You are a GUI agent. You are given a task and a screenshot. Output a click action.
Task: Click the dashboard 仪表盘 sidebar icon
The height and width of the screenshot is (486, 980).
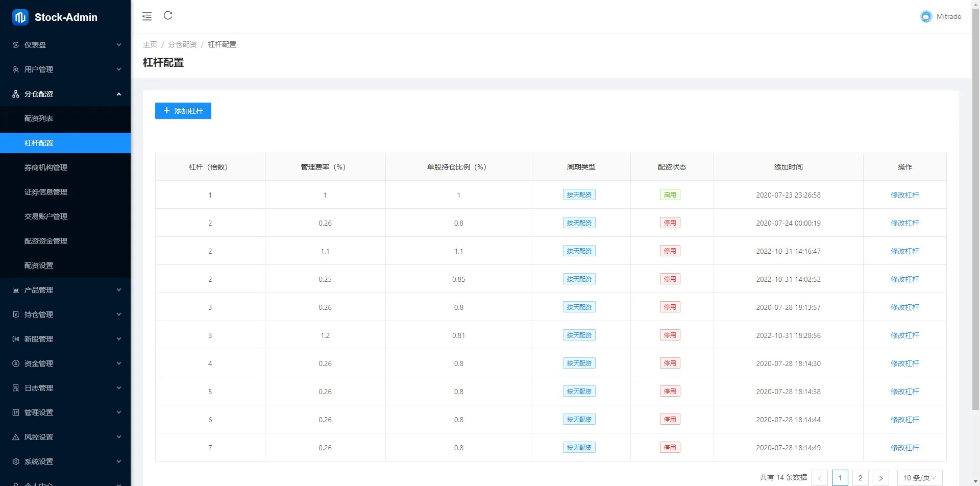point(16,45)
